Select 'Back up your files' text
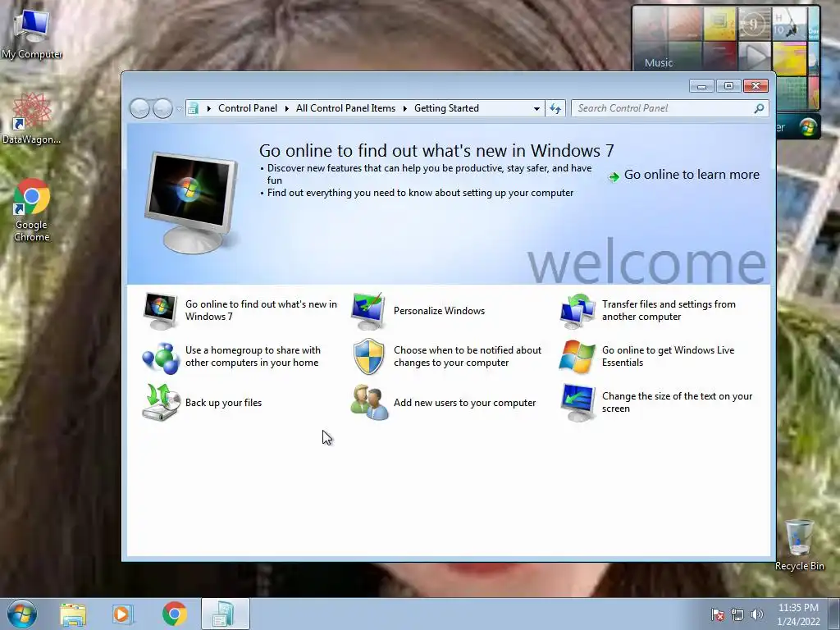 [223, 402]
